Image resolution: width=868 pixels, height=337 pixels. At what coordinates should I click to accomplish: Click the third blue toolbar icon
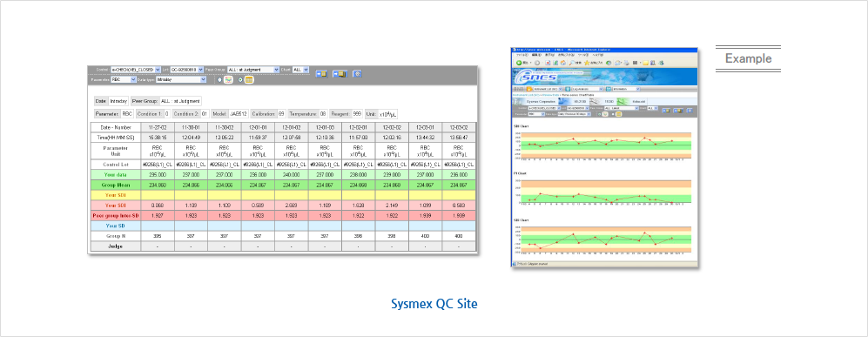coord(358,74)
